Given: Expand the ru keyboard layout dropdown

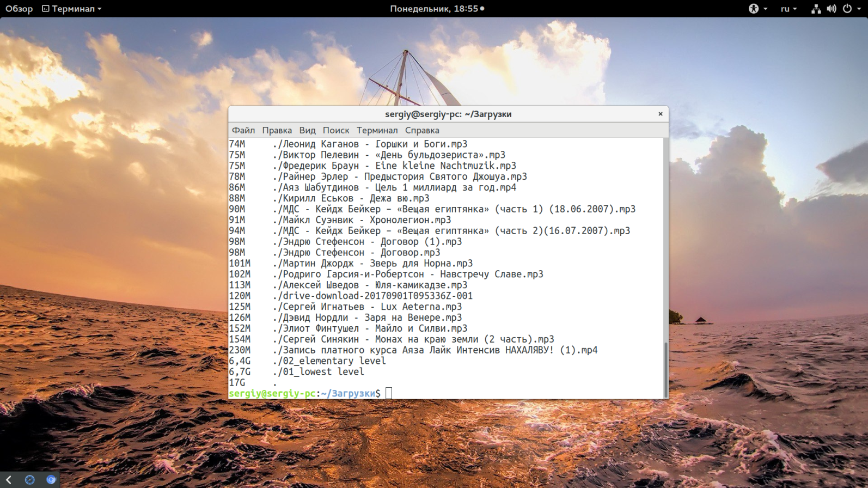Looking at the screenshot, I should (788, 9).
